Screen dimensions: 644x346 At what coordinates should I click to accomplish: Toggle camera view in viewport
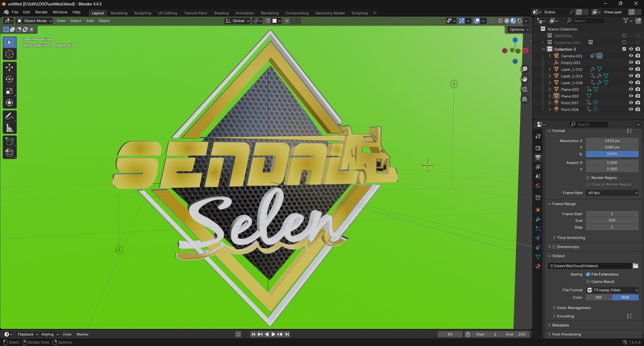point(525,89)
